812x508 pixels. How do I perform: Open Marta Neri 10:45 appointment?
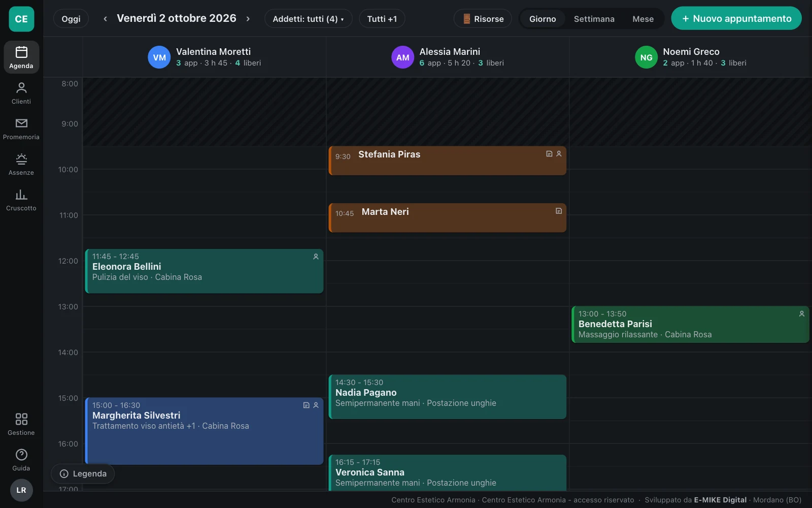[x=448, y=218]
